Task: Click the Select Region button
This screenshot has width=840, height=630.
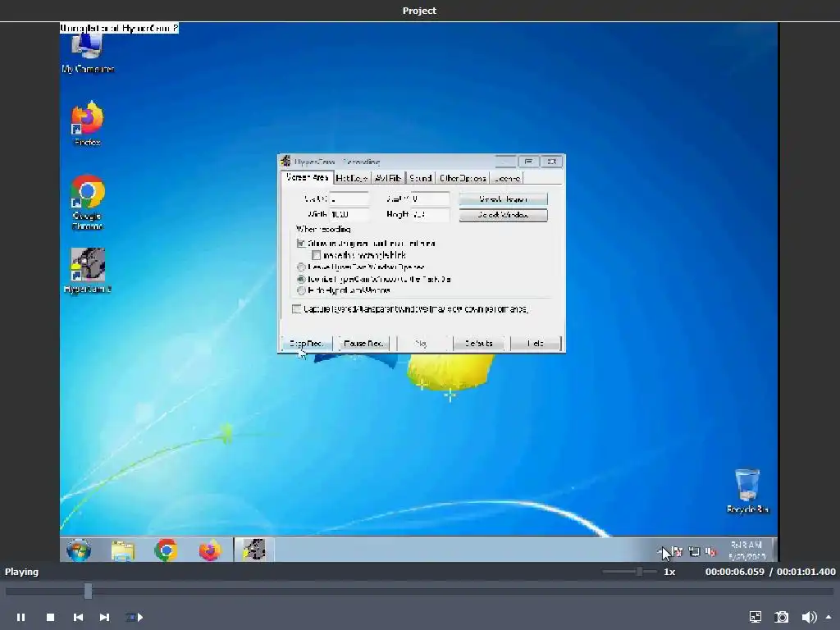Action: click(x=503, y=199)
